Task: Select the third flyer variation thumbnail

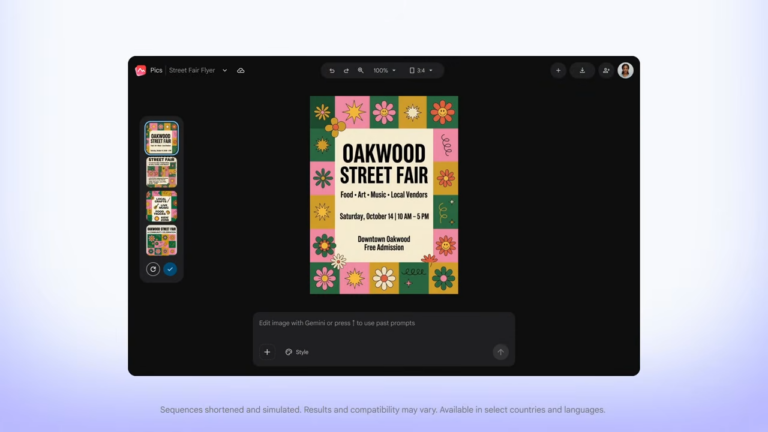Action: click(162, 206)
